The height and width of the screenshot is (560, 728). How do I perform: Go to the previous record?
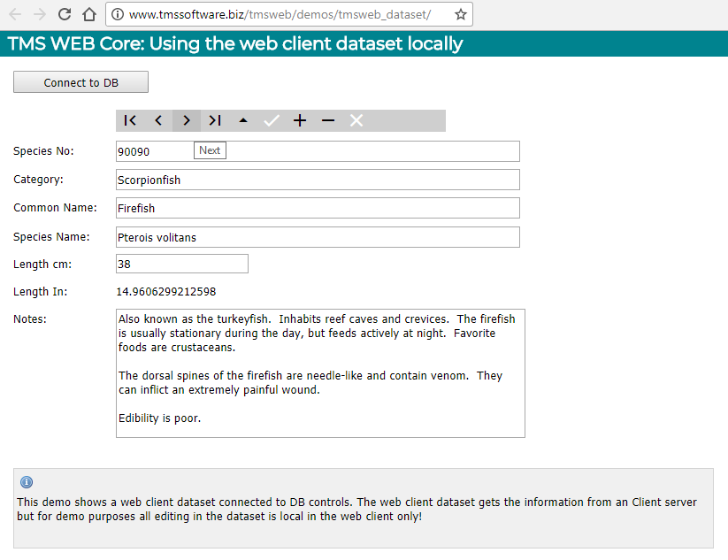pos(158,120)
